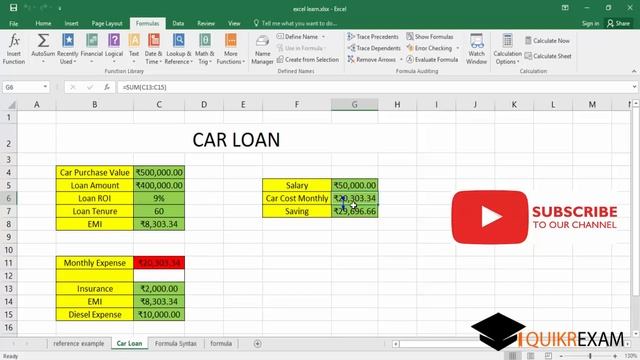Open Calculation Options menu
This screenshot has width=640, height=360.
coord(507,49)
